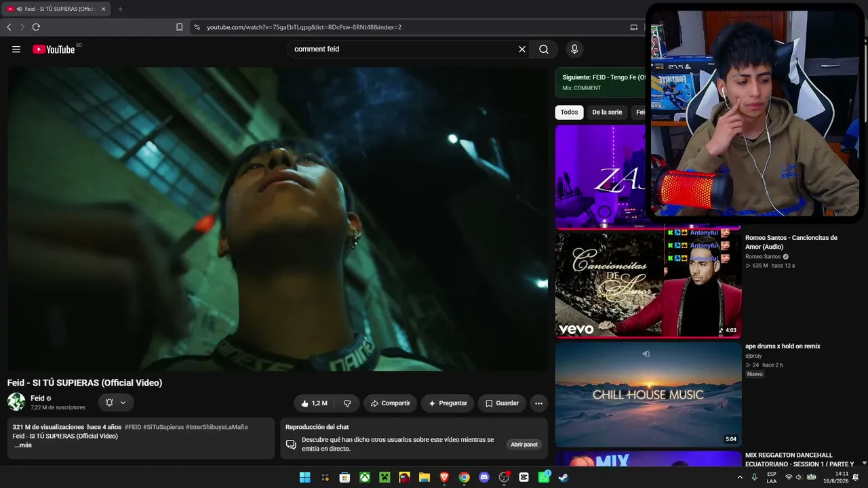This screenshot has width=868, height=488.
Task: Click the Feid channel name
Action: point(37,399)
